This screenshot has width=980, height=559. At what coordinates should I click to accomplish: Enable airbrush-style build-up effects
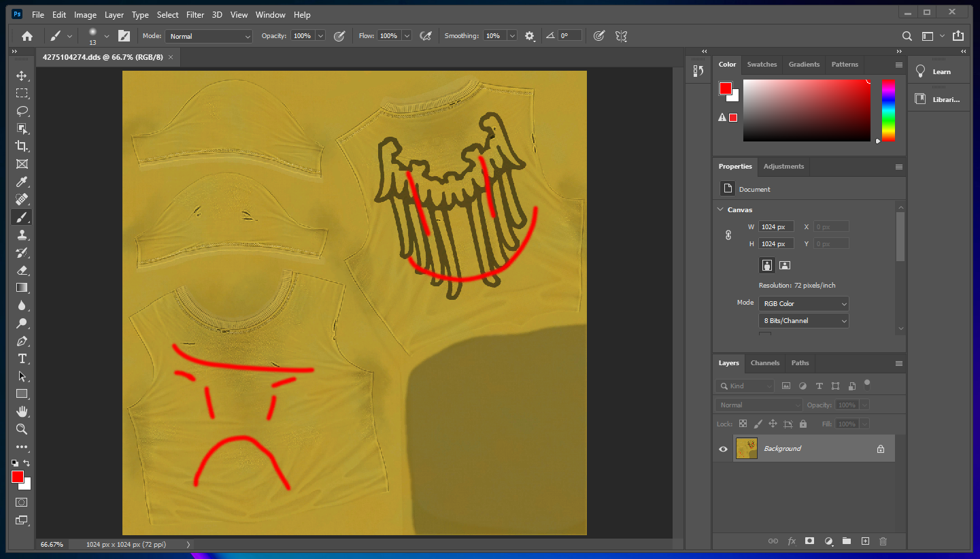coord(425,35)
